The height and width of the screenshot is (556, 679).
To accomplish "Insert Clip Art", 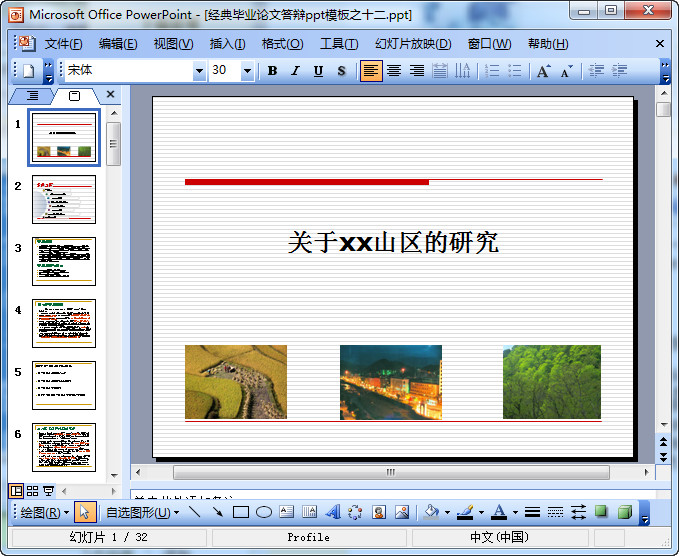I will coord(379,512).
